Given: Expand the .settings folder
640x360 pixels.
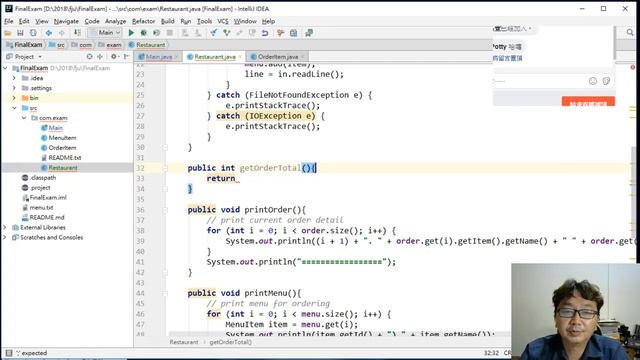Looking at the screenshot, I should pyautogui.click(x=14, y=88).
